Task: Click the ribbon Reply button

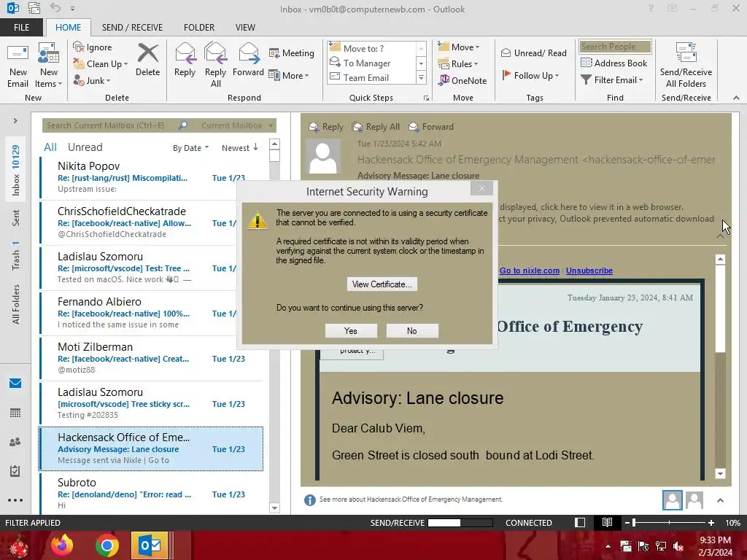Action: pyautogui.click(x=185, y=60)
